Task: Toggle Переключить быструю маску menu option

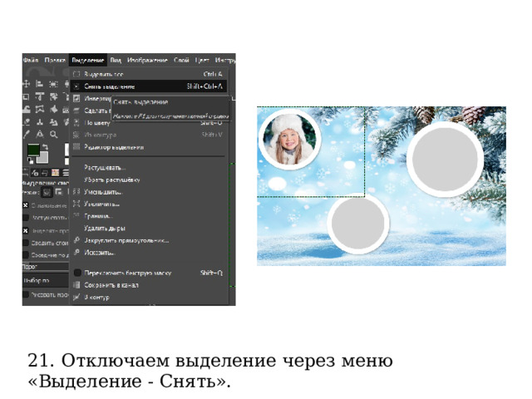Action: [x=148, y=273]
